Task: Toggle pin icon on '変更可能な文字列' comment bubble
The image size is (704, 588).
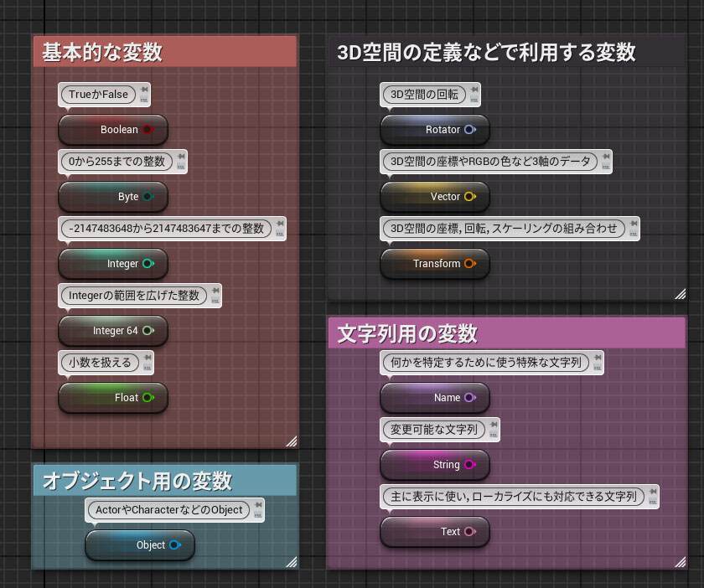Action: tap(493, 425)
